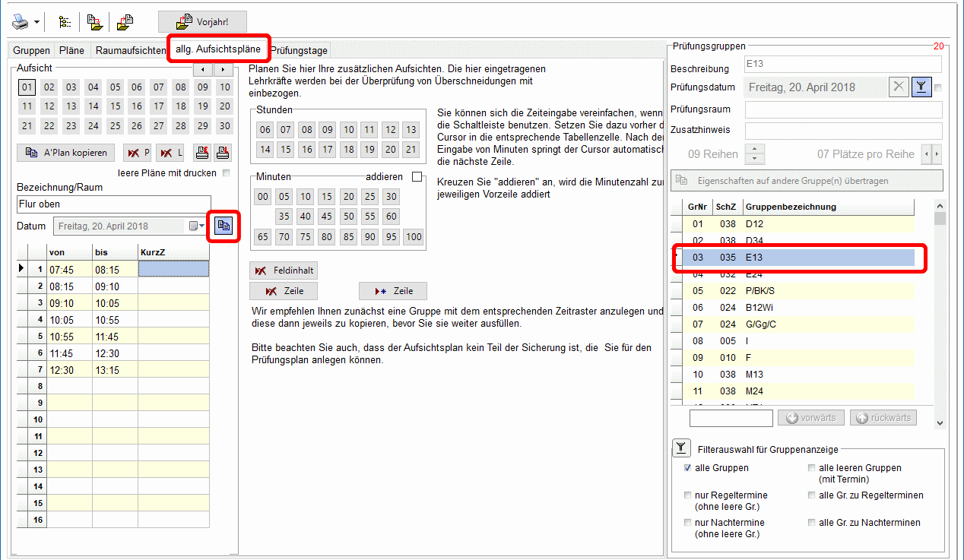This screenshot has width=964, height=560.
Task: Click the printer icon in the toolbar
Action: [x=21, y=22]
